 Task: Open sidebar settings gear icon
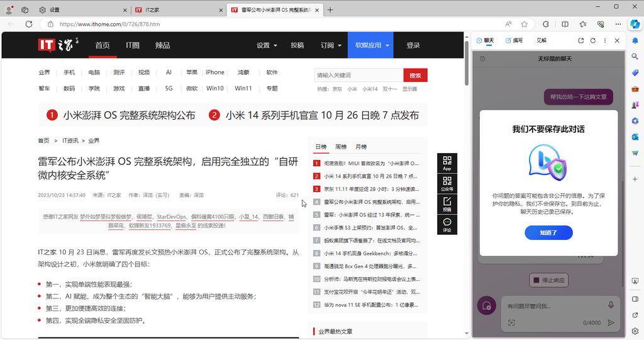point(635,331)
